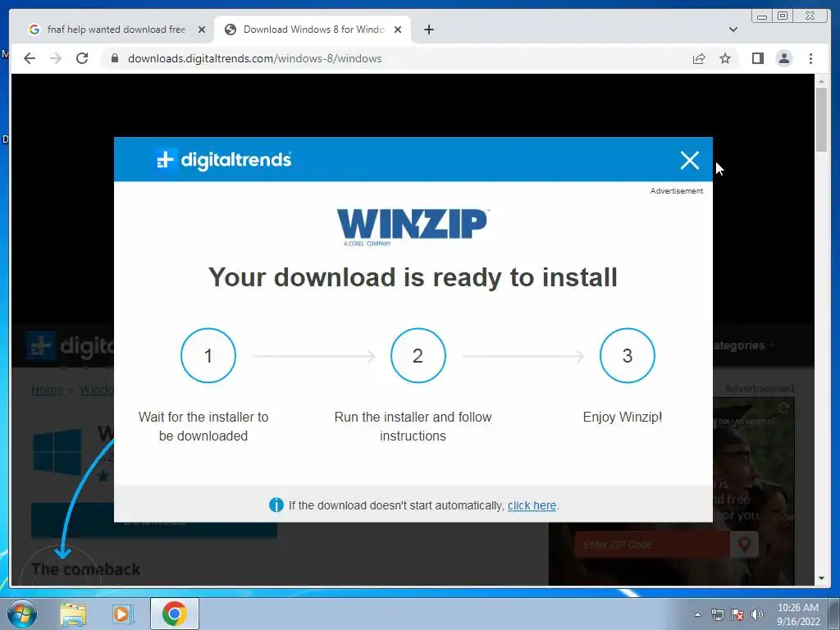Open Action Center flag icon
Screen dimensions: 840x630
click(x=737, y=614)
